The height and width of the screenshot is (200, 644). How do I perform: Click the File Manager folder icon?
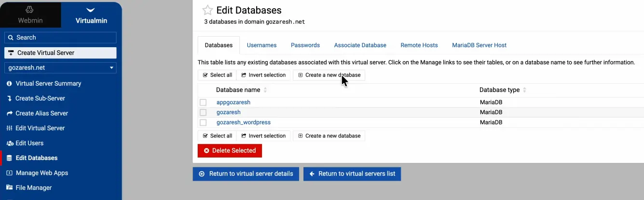click(9, 188)
